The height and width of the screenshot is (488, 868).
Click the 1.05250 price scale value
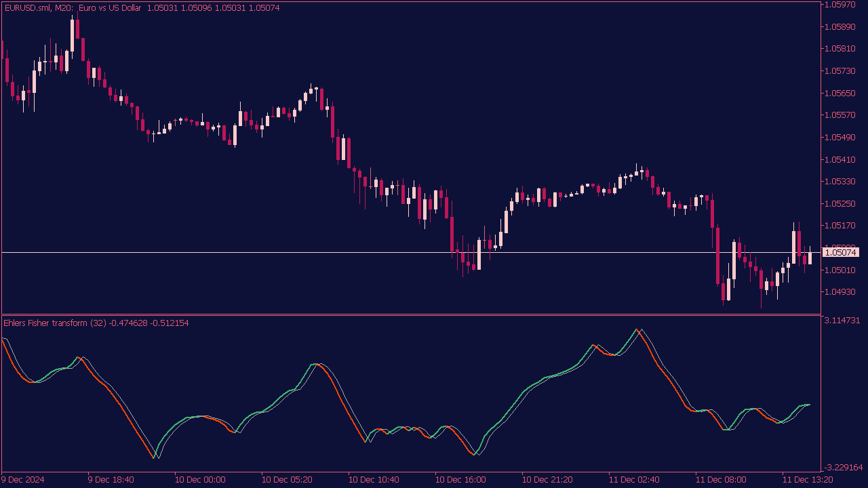[840, 204]
